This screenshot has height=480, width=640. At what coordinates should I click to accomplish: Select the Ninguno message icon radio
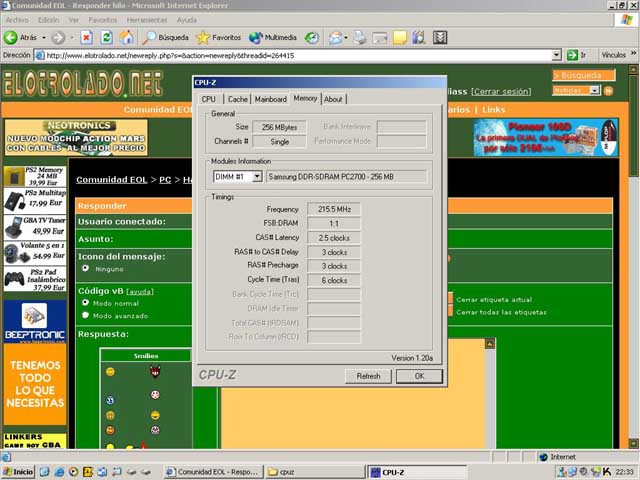tap(85, 268)
